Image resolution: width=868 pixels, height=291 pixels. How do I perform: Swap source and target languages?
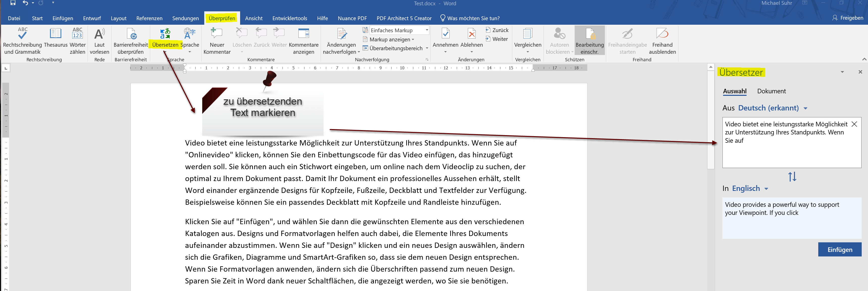[792, 177]
